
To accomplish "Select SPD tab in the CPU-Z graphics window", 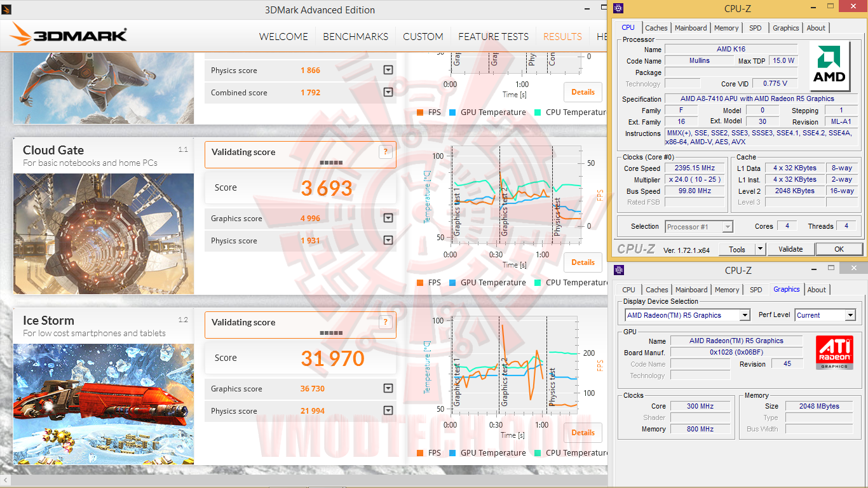I will [756, 290].
